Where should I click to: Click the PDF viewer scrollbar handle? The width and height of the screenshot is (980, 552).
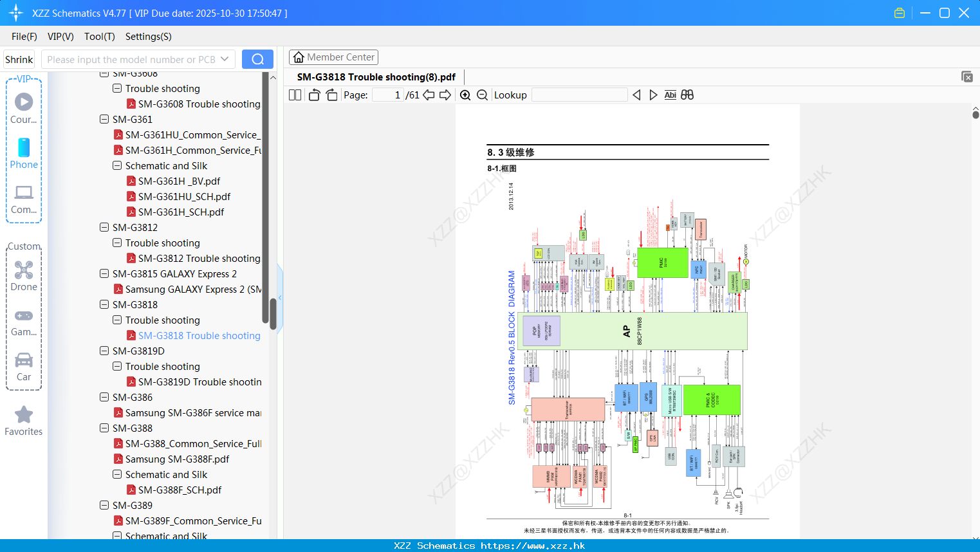click(x=975, y=115)
